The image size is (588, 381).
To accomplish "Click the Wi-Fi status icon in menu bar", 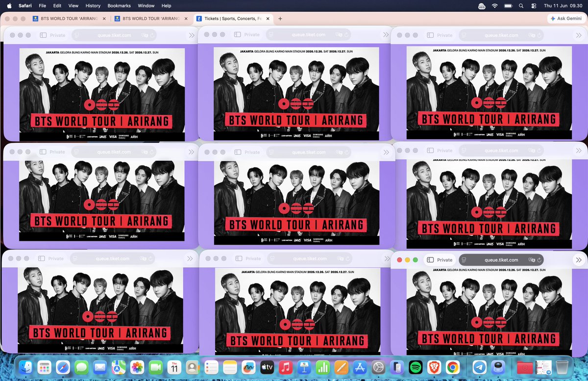I will [495, 5].
